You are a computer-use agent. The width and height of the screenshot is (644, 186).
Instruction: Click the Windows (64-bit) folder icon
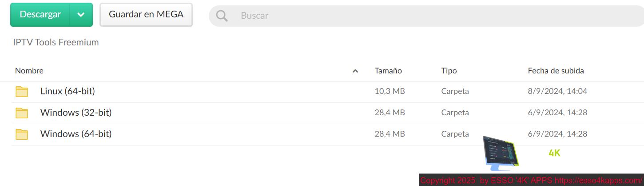point(22,134)
